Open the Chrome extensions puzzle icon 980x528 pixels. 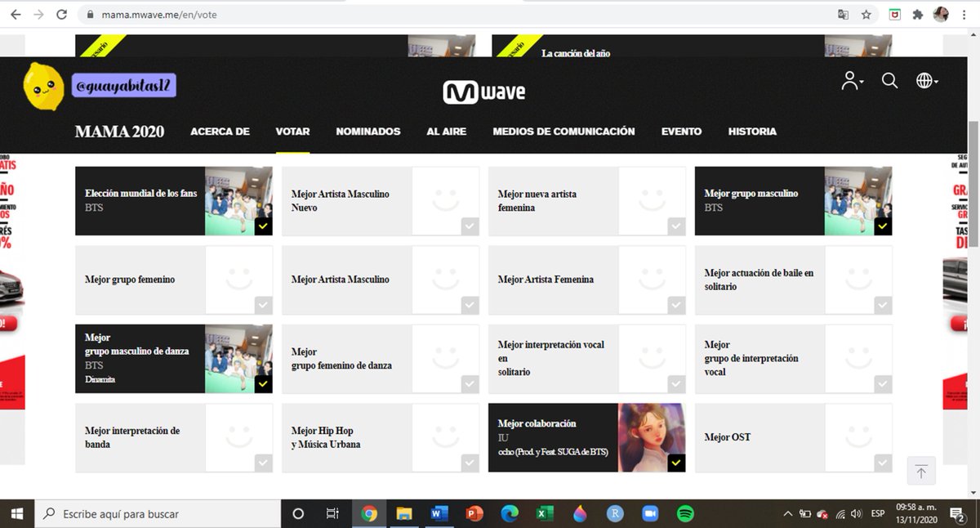pos(918,15)
